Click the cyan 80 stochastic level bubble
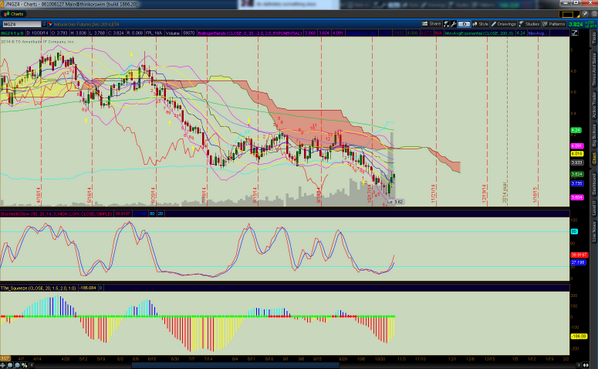 click(x=574, y=231)
